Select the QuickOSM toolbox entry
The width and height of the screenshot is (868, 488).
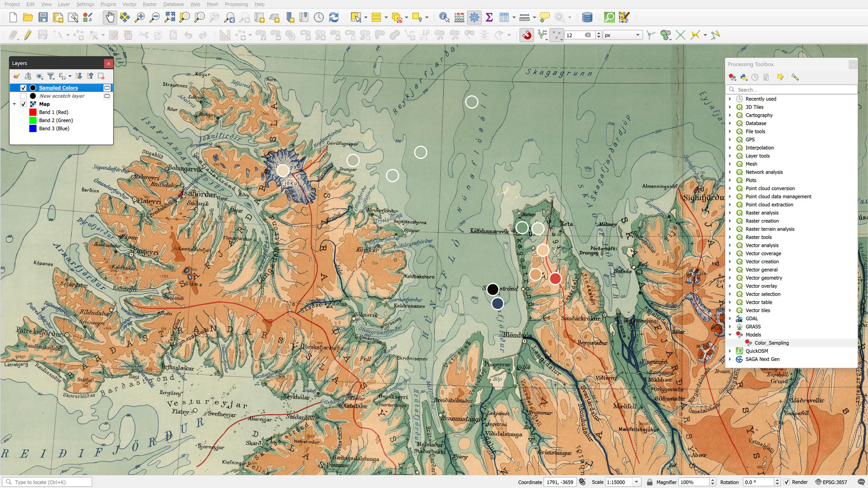756,351
